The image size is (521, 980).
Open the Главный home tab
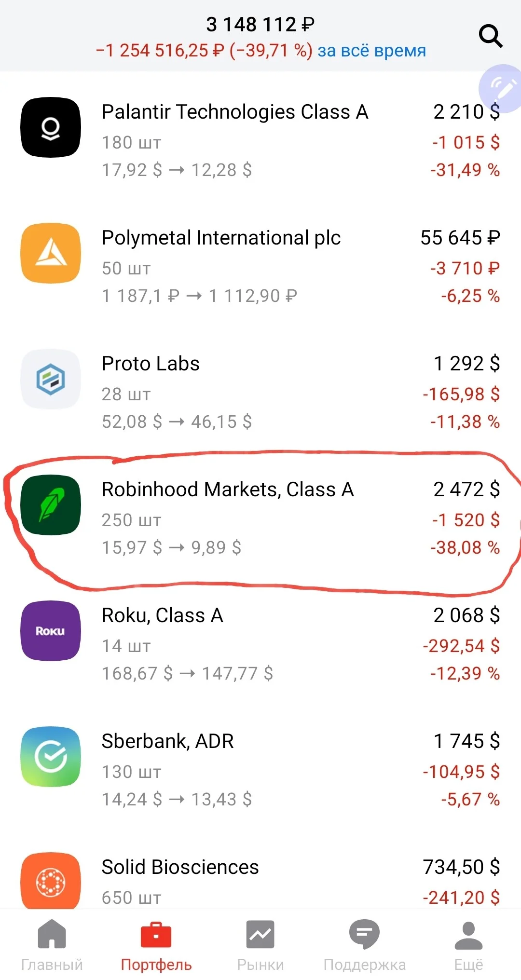[52, 945]
